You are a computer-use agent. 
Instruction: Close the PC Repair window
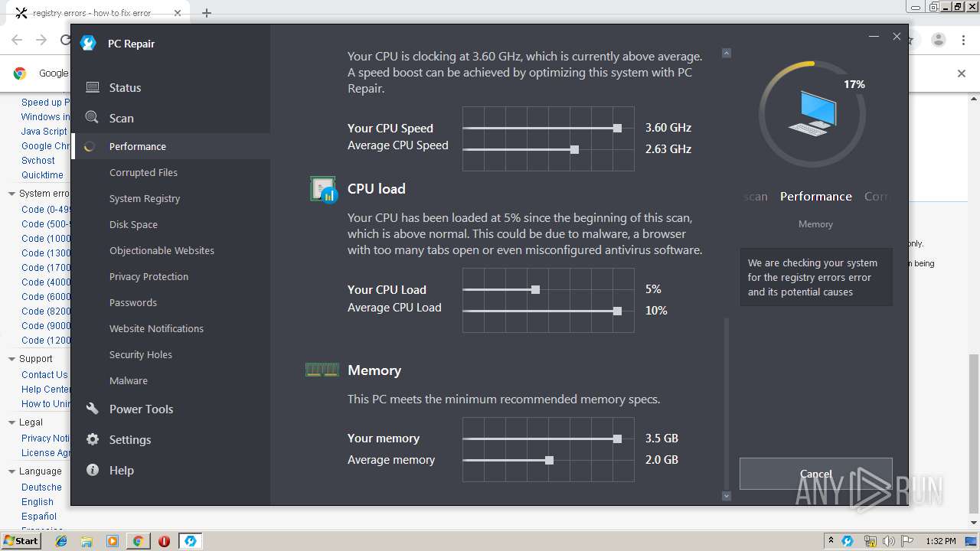pos(897,36)
